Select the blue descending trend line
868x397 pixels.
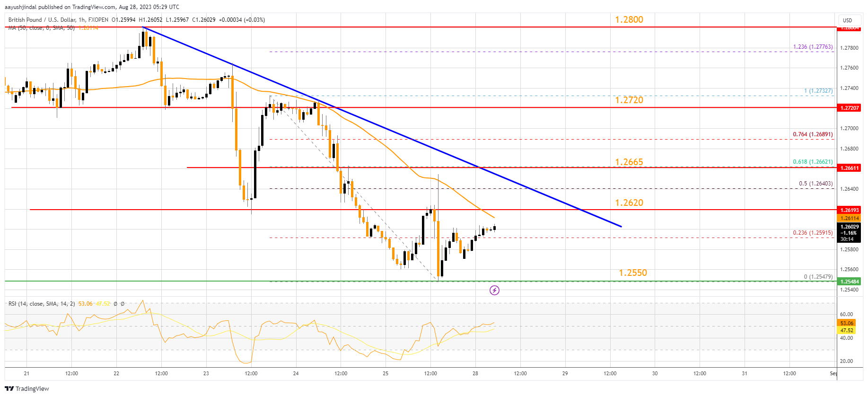coord(382,127)
